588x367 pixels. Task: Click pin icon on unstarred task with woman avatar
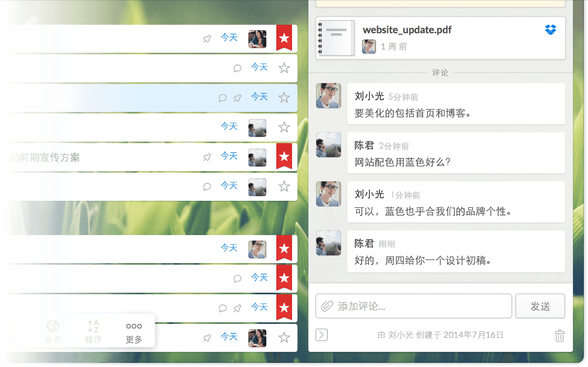[207, 338]
